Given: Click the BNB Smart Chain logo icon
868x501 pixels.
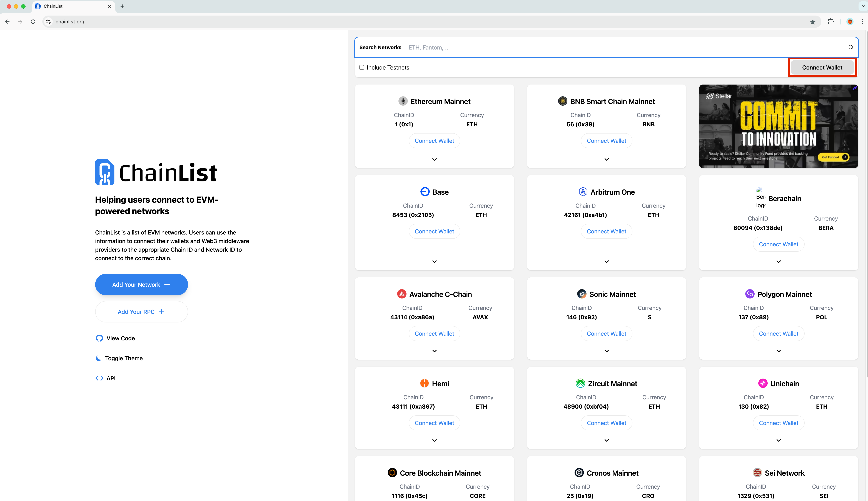Looking at the screenshot, I should tap(563, 101).
